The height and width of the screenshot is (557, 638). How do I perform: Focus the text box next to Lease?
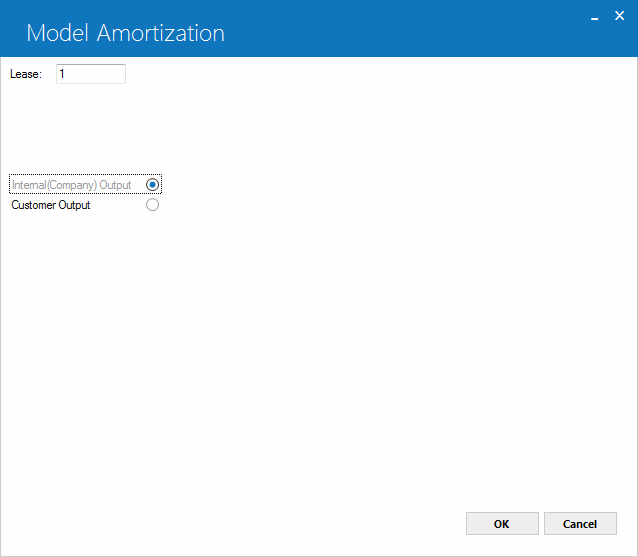(x=91, y=74)
